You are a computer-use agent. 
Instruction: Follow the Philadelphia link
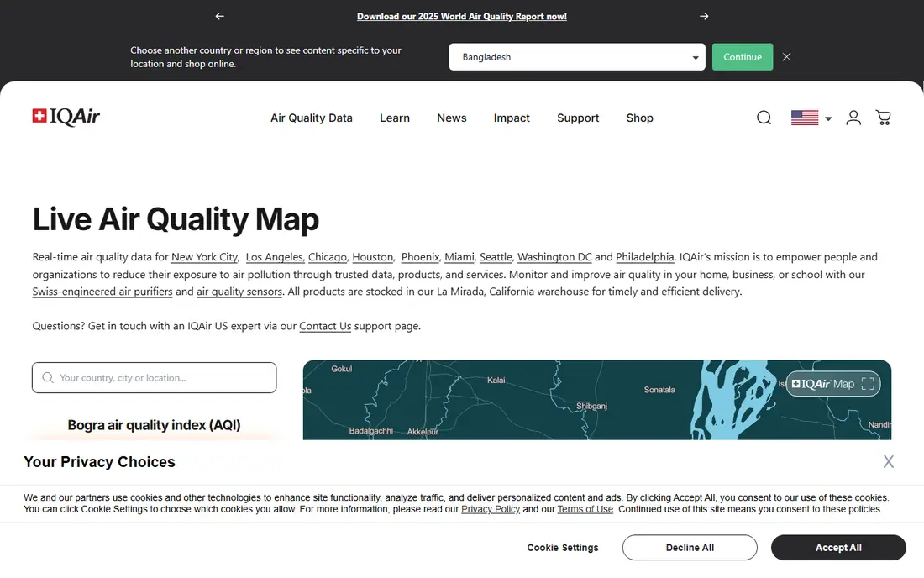point(644,257)
